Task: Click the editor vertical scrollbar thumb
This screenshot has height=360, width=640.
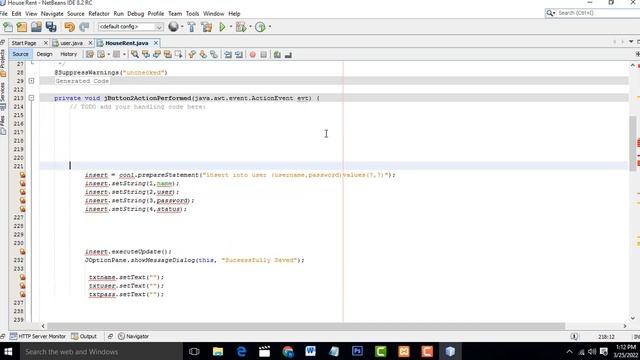Action: point(633,143)
